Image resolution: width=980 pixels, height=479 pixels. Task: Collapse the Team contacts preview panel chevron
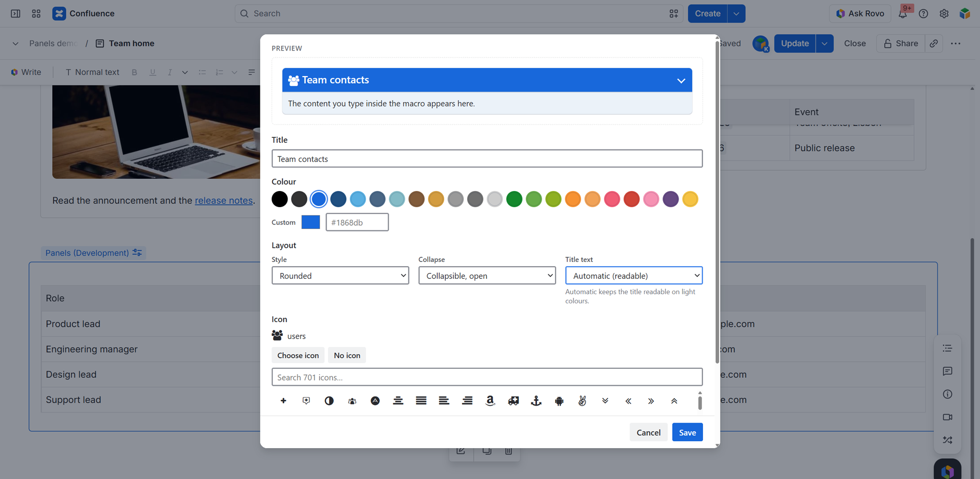coord(681,80)
